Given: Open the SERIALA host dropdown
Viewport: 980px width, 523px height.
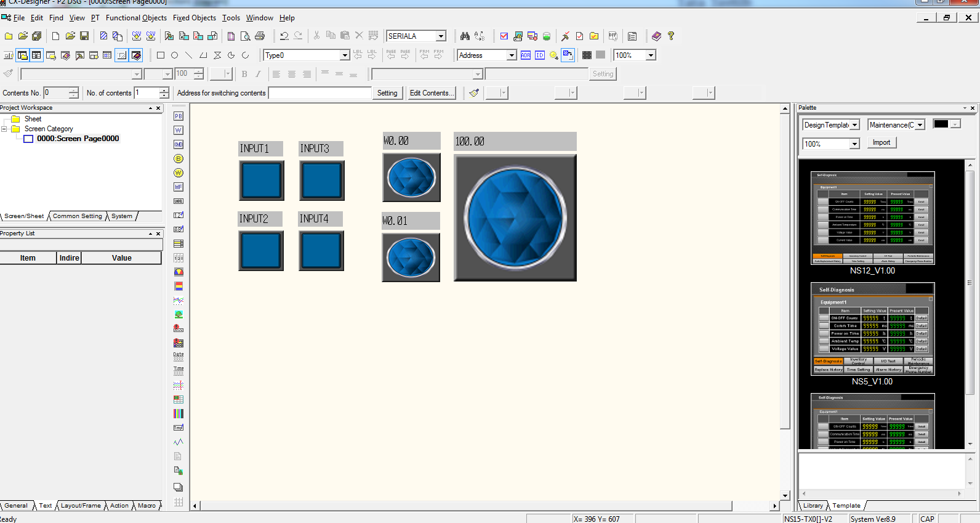Looking at the screenshot, I should [x=441, y=36].
